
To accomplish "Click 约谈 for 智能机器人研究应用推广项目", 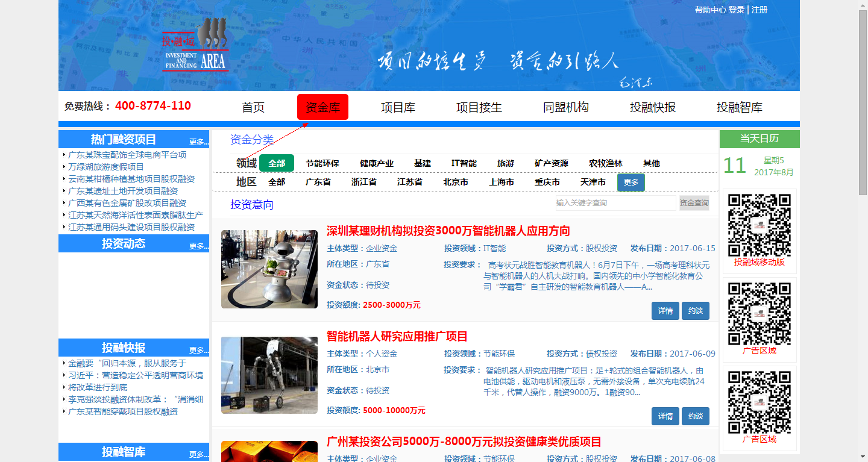I will (696, 416).
